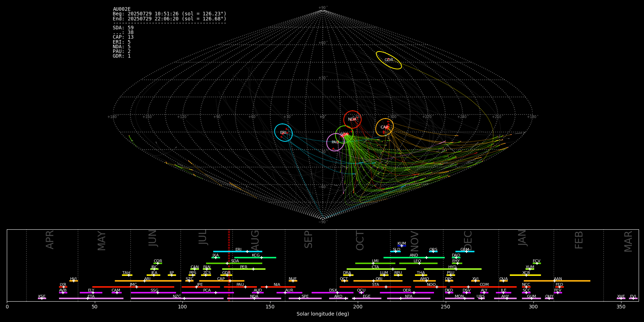
Task: Click the NTA shower bar in timeline
Action: pyautogui.click(x=409, y=298)
